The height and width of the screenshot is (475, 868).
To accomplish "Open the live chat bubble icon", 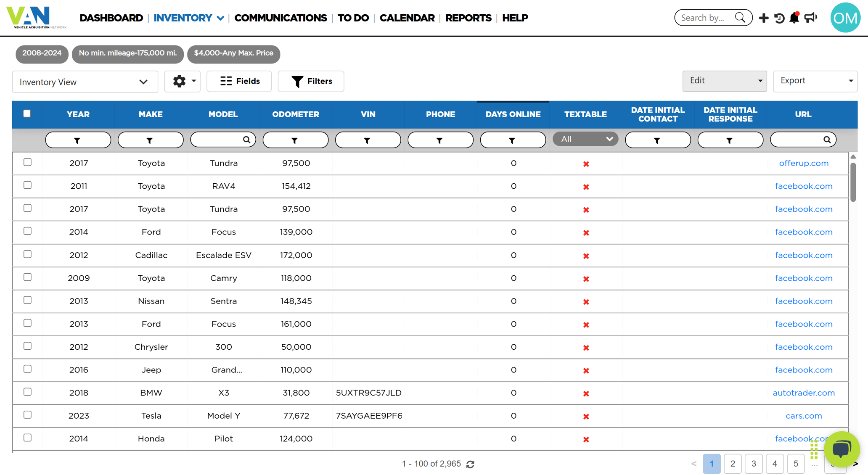I will point(842,449).
